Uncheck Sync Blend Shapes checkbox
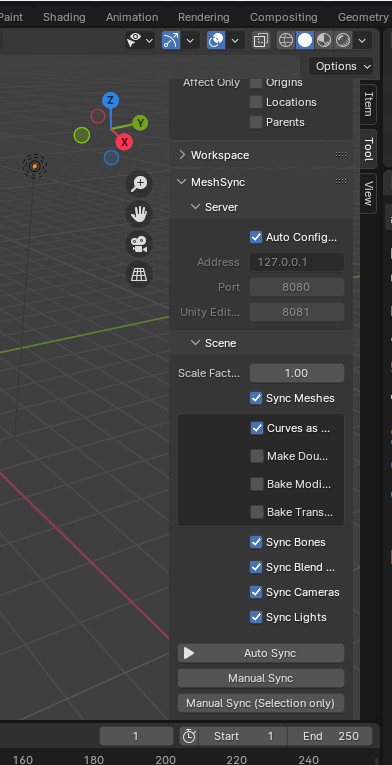Viewport: 392px width, 765px height. coord(256,567)
